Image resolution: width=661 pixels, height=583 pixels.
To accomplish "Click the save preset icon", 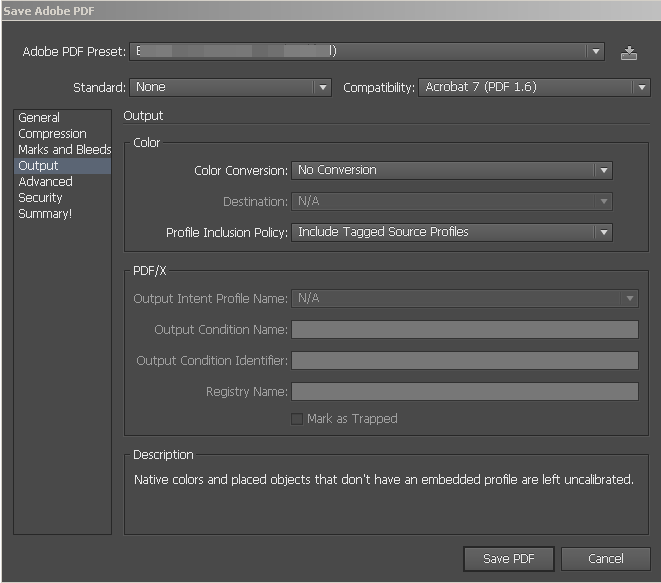I will pos(628,53).
